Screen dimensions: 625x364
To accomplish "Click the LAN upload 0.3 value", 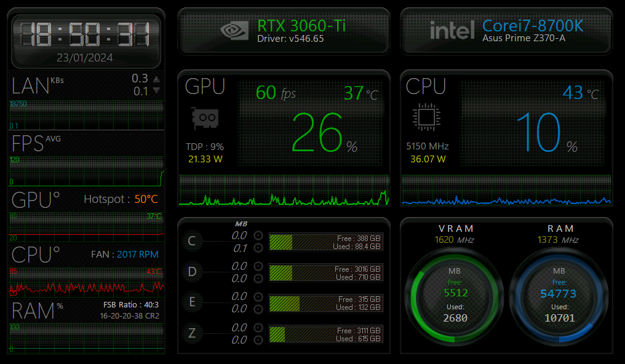I will pos(140,78).
